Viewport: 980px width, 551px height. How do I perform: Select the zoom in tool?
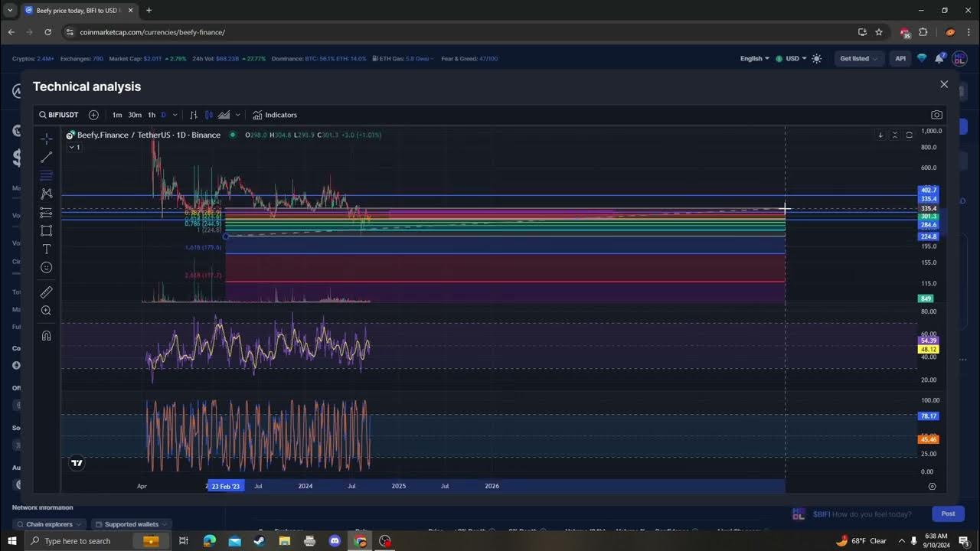tap(46, 311)
